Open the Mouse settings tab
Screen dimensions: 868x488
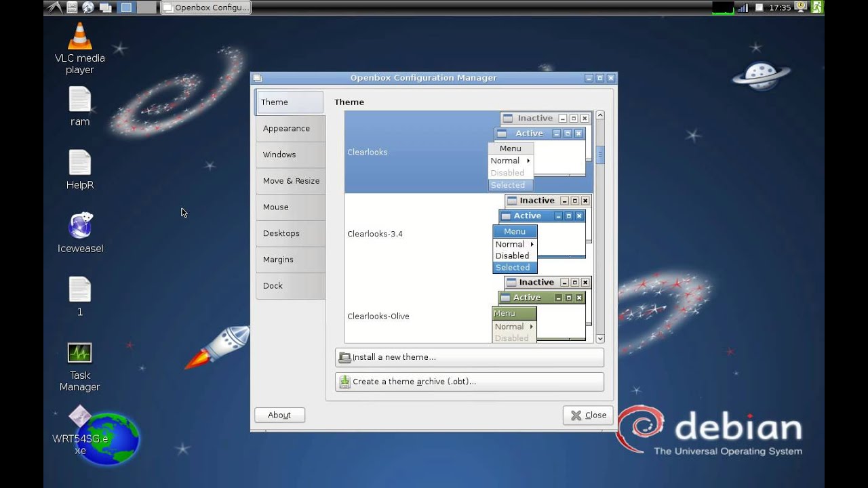point(290,207)
